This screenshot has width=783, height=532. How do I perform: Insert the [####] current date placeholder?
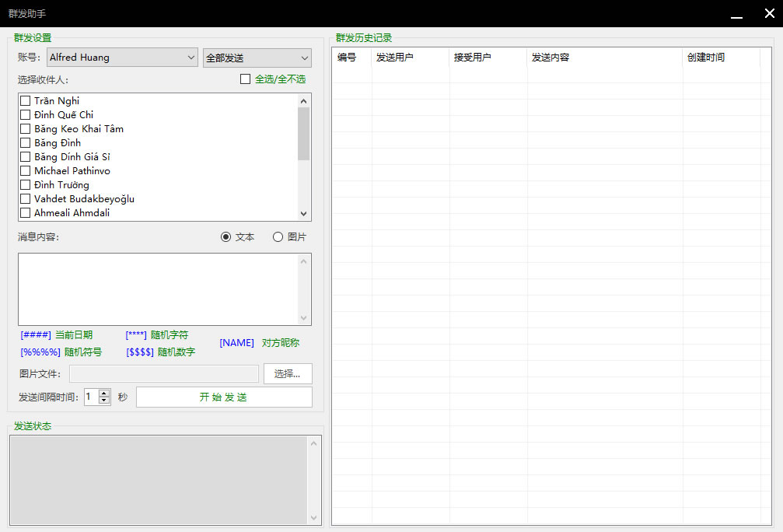[36, 335]
